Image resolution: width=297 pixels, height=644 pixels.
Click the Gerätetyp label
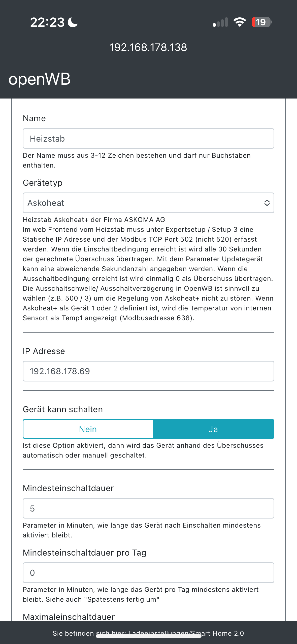(x=43, y=183)
